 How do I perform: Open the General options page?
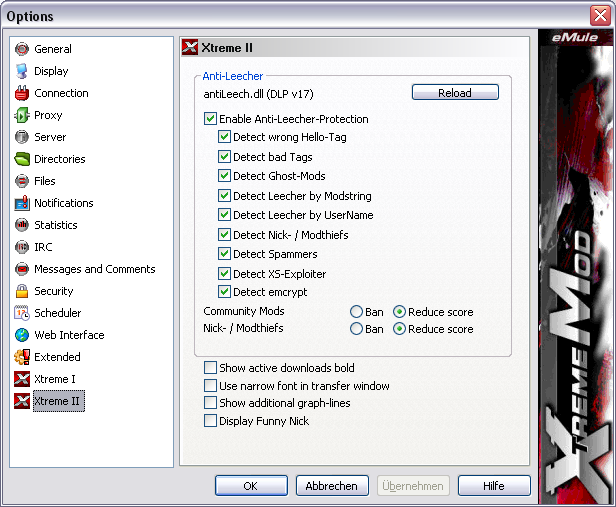[53, 49]
